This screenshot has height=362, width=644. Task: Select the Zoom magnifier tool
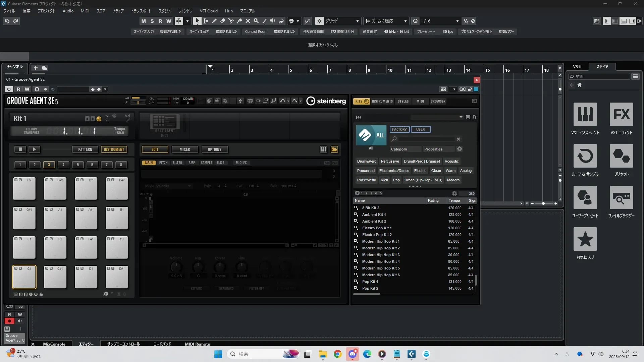256,21
